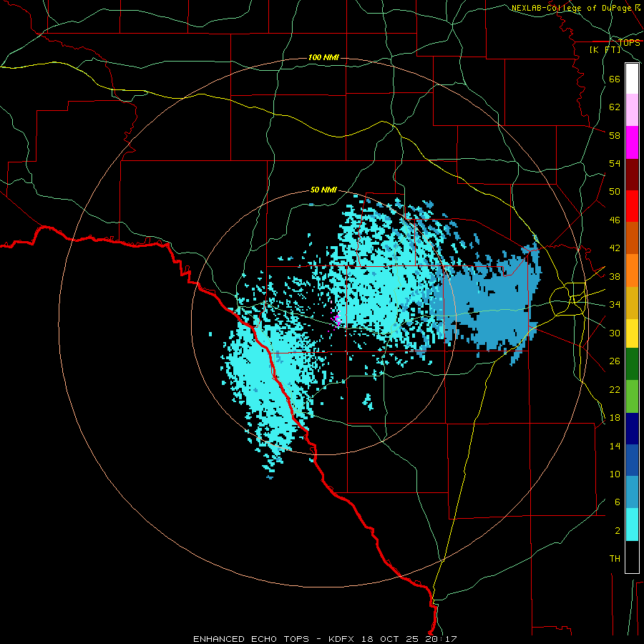Click the legend value 18
Image resolution: width=644 pixels, height=644 pixels.
click(x=615, y=418)
